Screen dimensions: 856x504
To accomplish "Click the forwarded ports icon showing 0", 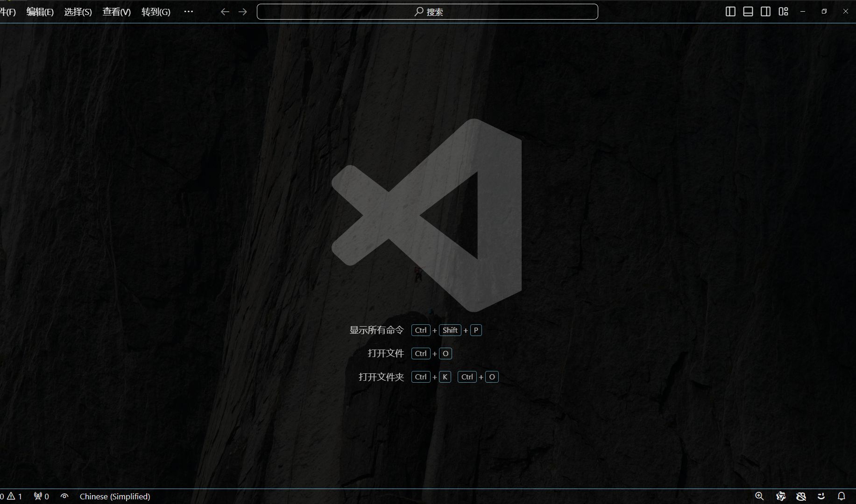I will [41, 497].
